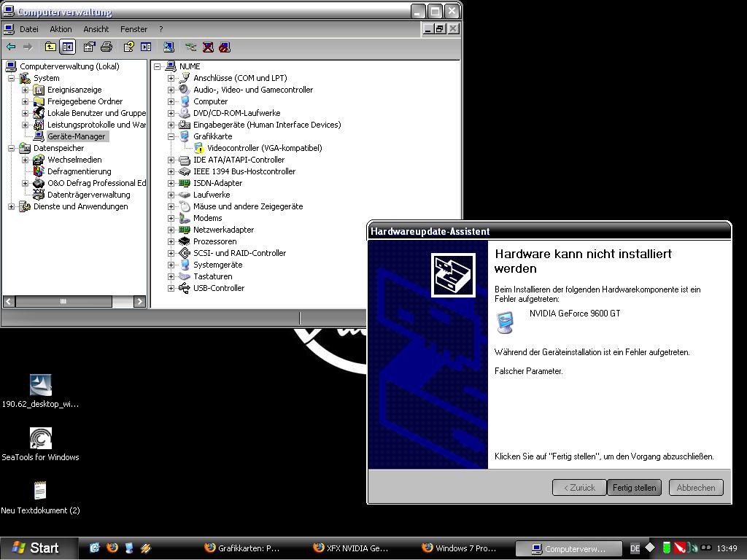Image resolution: width=747 pixels, height=560 pixels.
Task: Click the Fertig stellen button
Action: 634,488
